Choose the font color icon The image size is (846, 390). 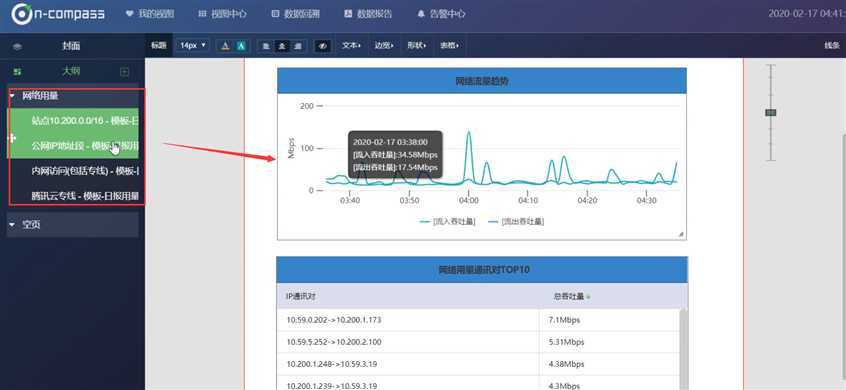coord(226,46)
